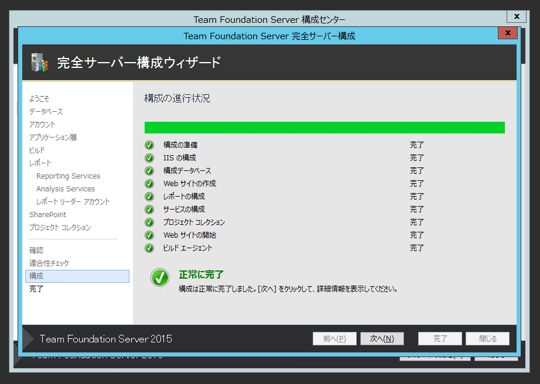Image resolution: width=540 pixels, height=384 pixels.
Task: Click the 閉じる button
Action: (487, 339)
